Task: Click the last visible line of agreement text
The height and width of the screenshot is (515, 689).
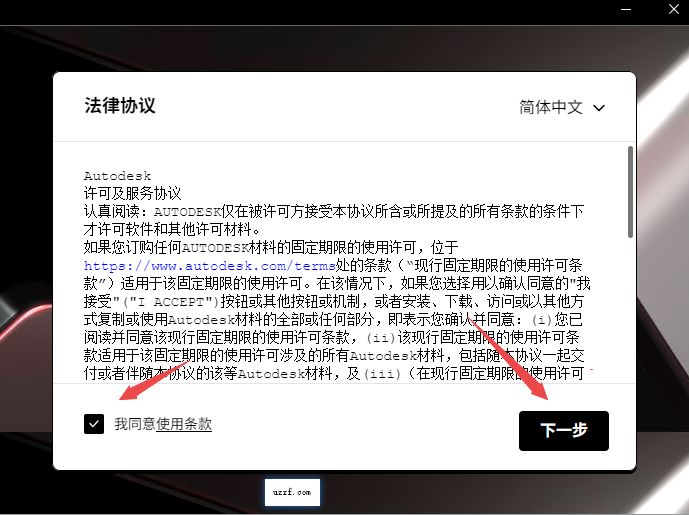Action: pyautogui.click(x=340, y=373)
